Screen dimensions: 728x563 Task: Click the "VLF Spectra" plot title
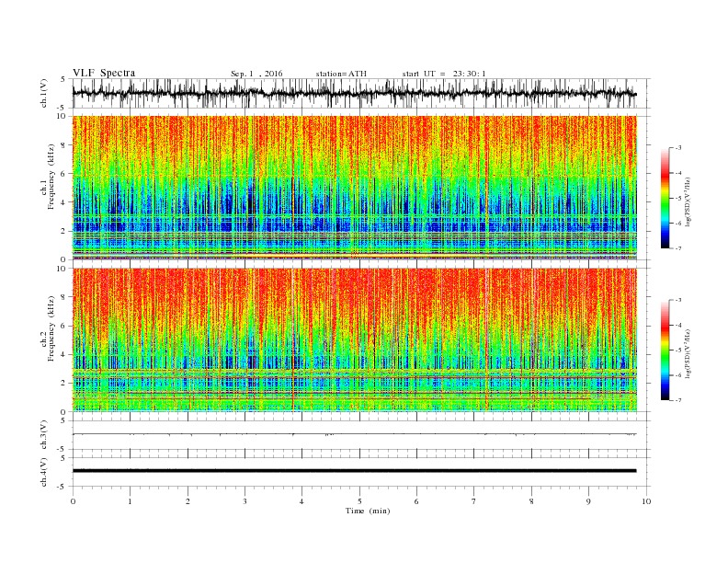tap(104, 73)
